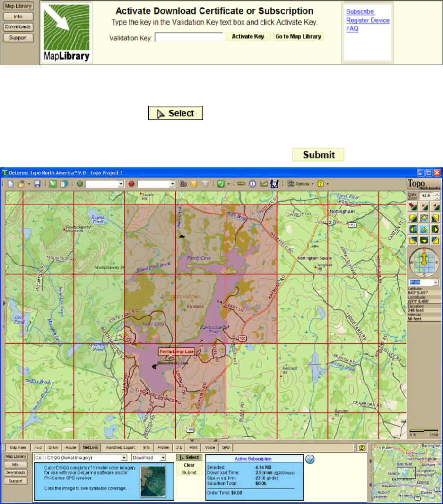Click the Open project folder icon
This screenshot has width=443, height=504.
pyautogui.click(x=21, y=184)
